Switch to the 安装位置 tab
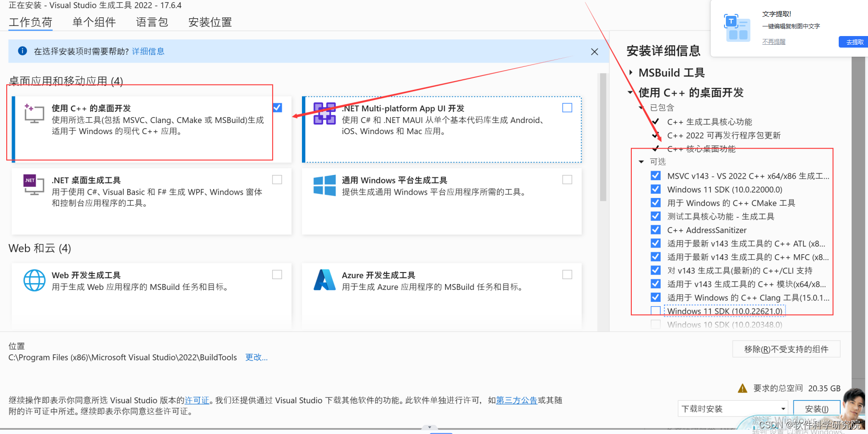The height and width of the screenshot is (434, 868). click(210, 22)
